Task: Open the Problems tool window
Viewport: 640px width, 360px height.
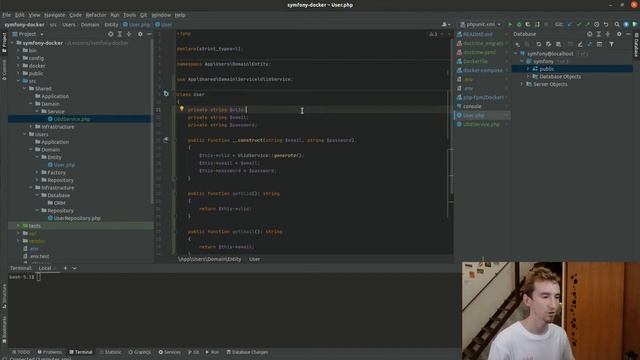Action: click(x=50, y=352)
